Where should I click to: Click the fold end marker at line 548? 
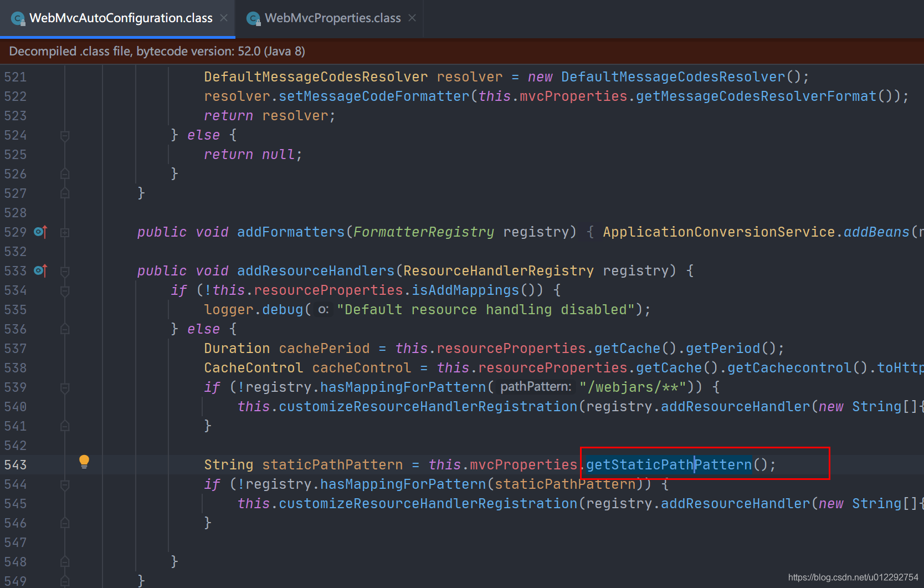(65, 562)
